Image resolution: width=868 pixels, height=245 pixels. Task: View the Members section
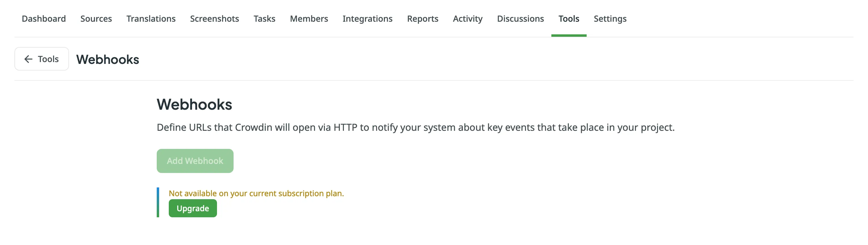pyautogui.click(x=309, y=19)
